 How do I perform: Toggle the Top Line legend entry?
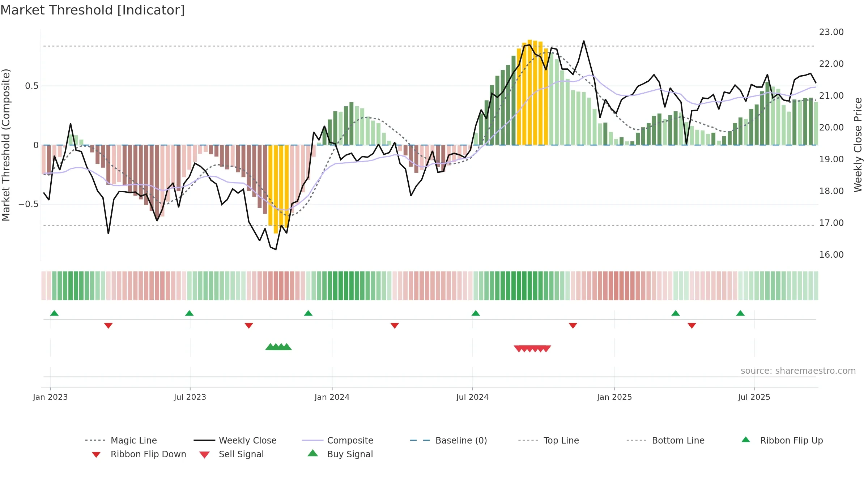tap(548, 440)
